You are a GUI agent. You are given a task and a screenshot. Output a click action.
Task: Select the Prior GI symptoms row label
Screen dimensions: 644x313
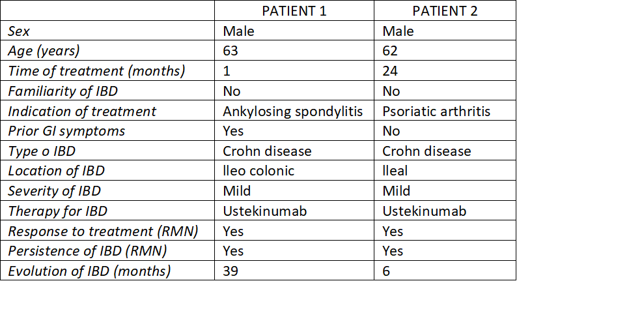tap(67, 131)
